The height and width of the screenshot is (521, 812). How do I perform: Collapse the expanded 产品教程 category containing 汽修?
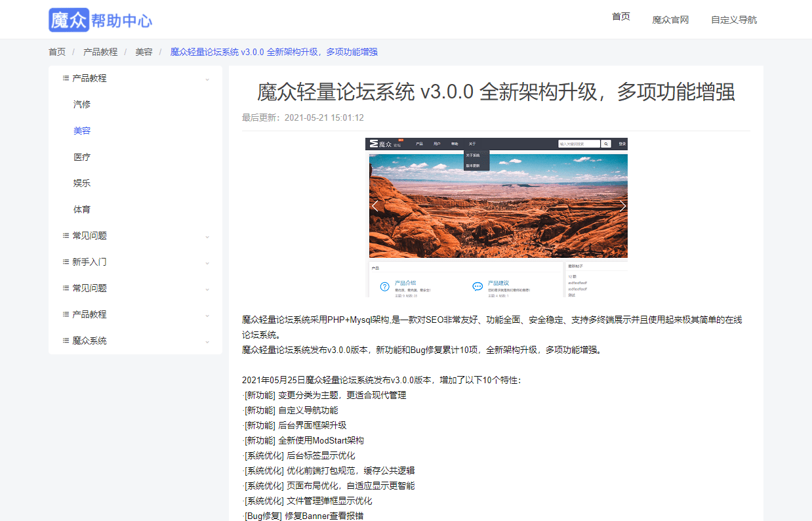click(x=207, y=79)
